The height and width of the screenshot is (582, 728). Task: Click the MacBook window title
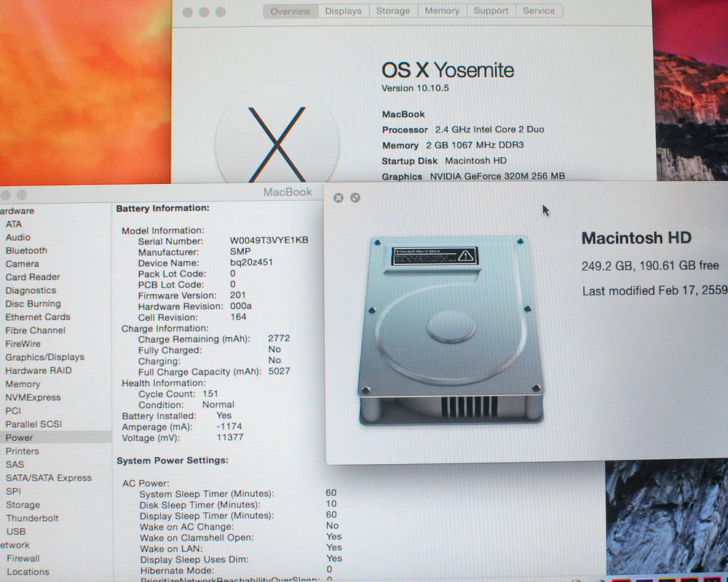(x=288, y=192)
